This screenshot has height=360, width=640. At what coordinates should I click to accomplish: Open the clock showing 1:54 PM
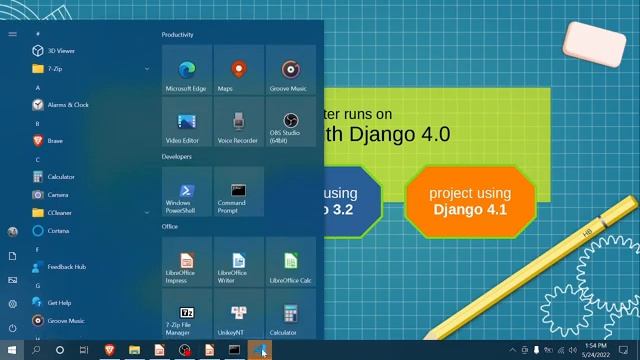point(596,350)
